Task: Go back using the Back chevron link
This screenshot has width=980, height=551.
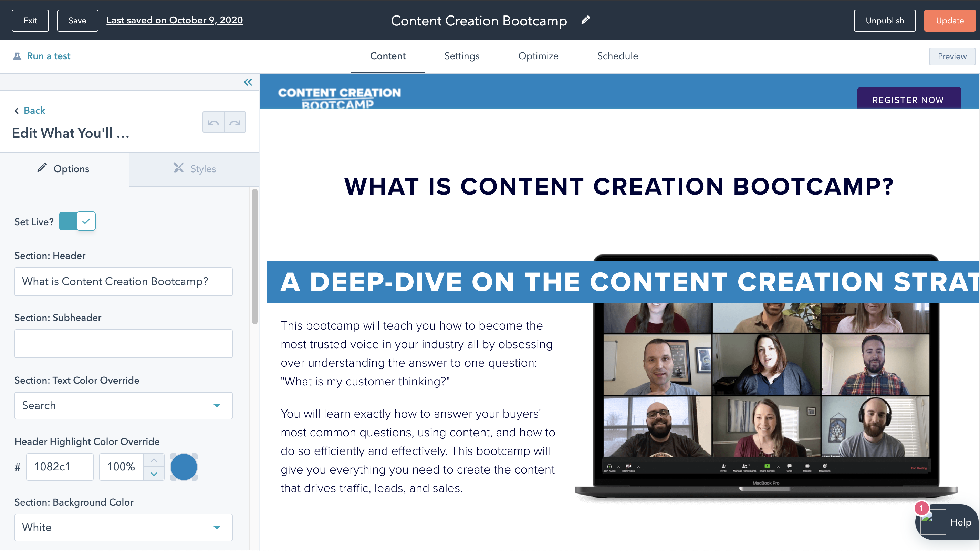Action: (30, 110)
